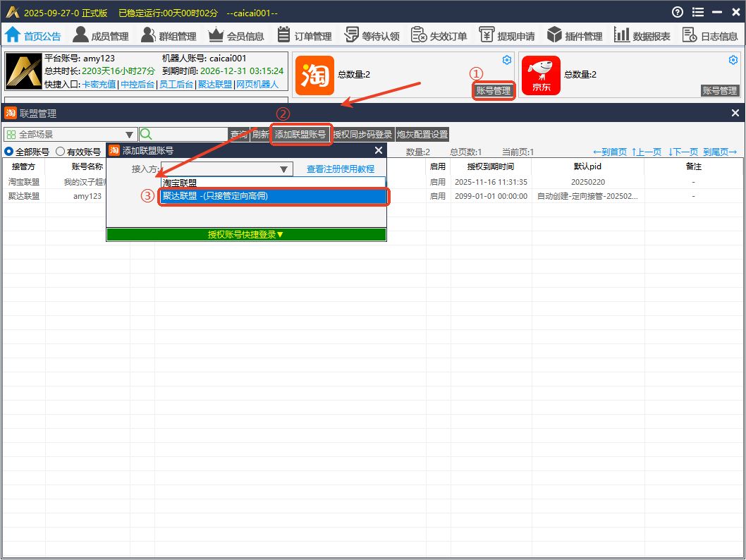Open the 接入方 dropdown arrow

tap(283, 169)
